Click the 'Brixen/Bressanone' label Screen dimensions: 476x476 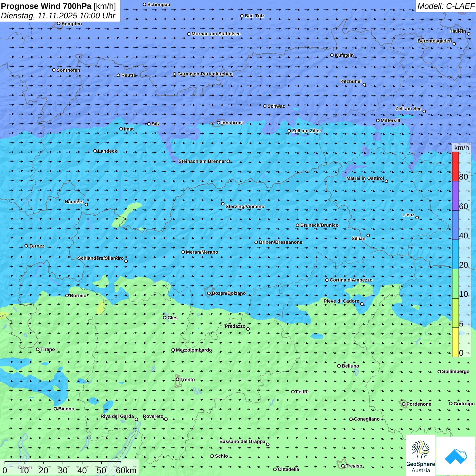pos(280,242)
